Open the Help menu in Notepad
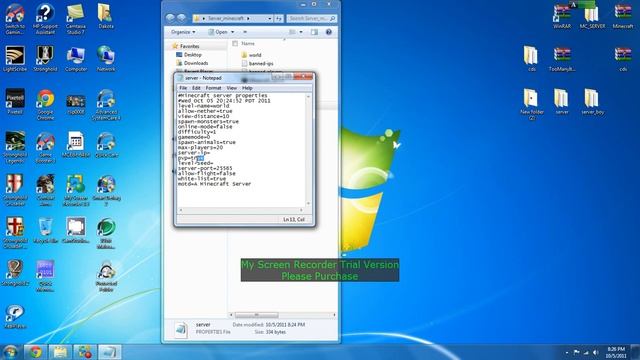Viewport: 640px width, 360px height. [x=247, y=88]
